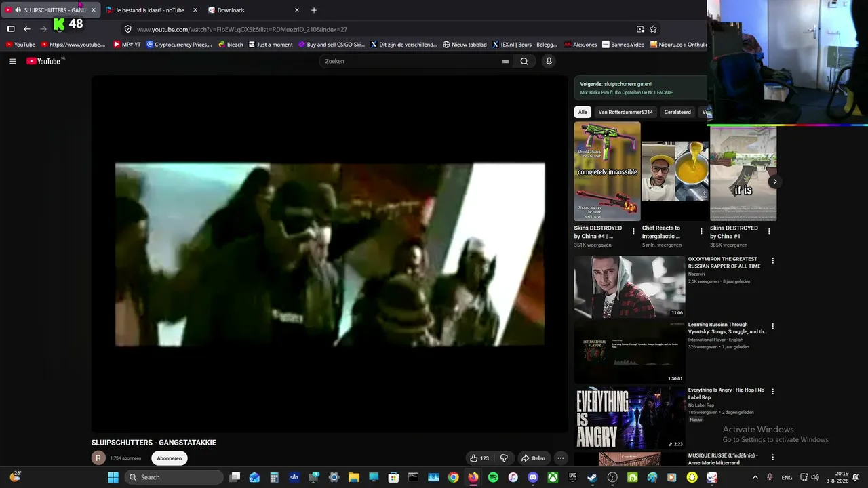Show hidden system tray icons
This screenshot has width=868, height=488.
click(755, 477)
